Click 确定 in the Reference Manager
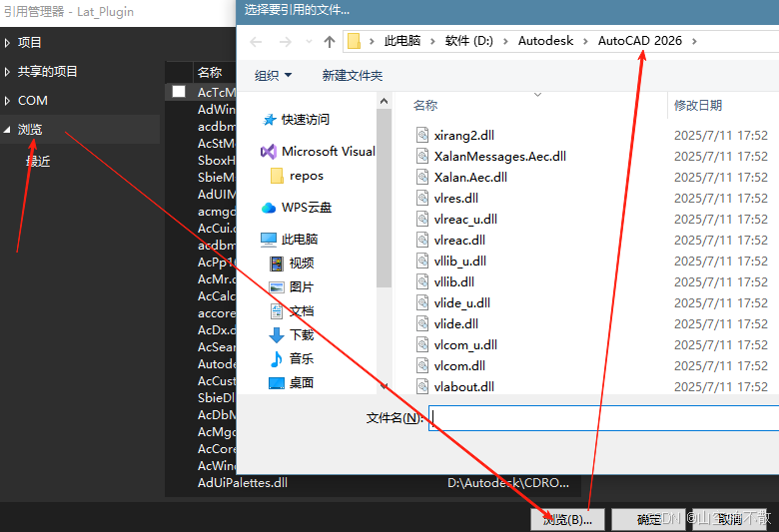The width and height of the screenshot is (779, 532). (649, 520)
